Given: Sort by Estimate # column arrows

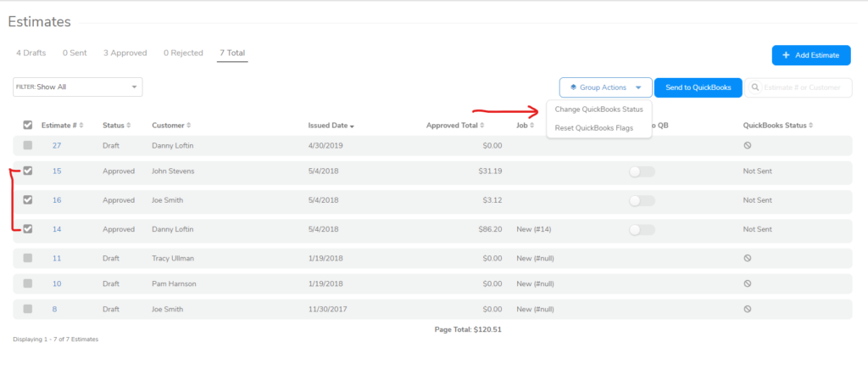Looking at the screenshot, I should 82,126.
